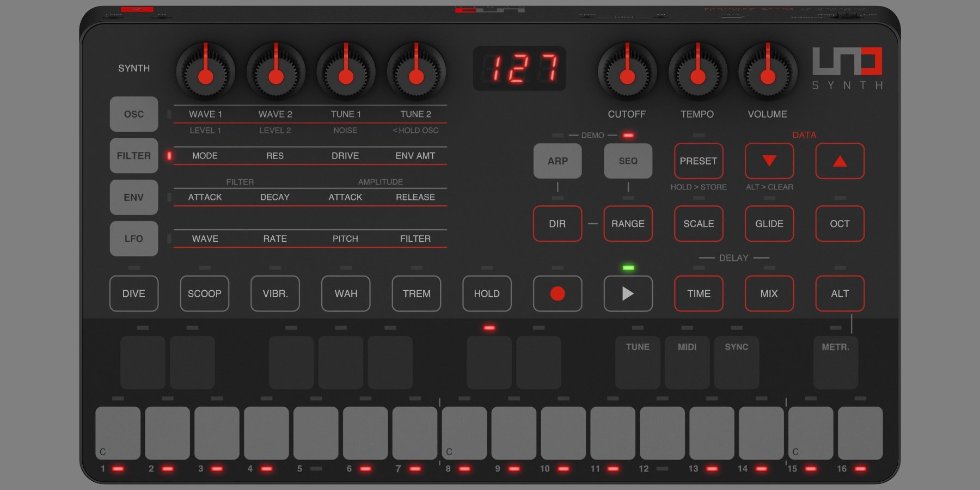The width and height of the screenshot is (980, 490).
Task: Enable HOLD for sustained notes
Action: tap(486, 293)
